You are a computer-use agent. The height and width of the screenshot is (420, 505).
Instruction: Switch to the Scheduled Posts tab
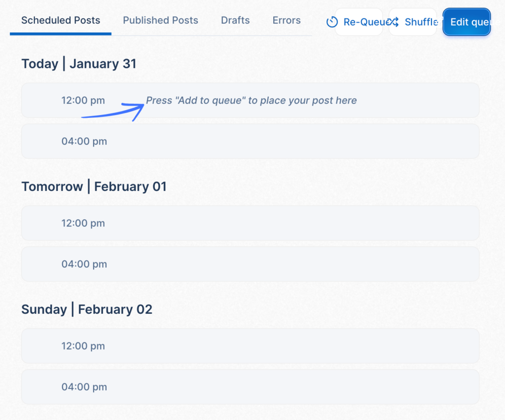[x=61, y=21]
